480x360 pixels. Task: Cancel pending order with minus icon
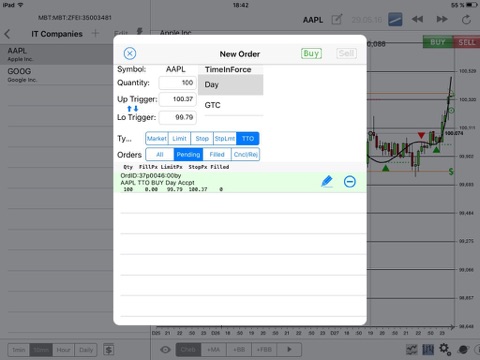pyautogui.click(x=350, y=182)
